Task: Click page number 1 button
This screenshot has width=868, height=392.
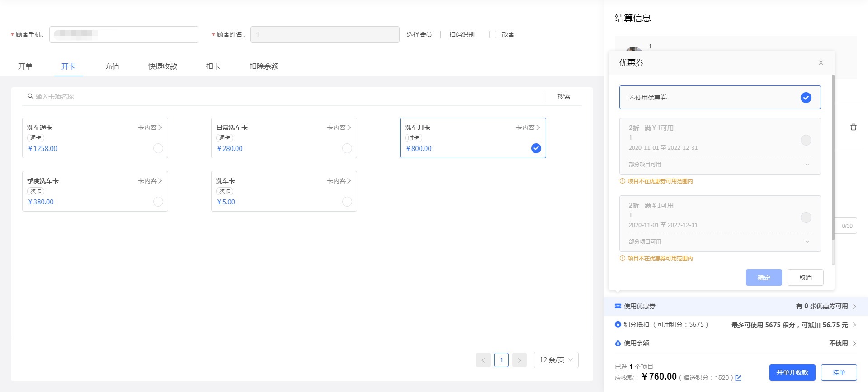Action: 501,360
